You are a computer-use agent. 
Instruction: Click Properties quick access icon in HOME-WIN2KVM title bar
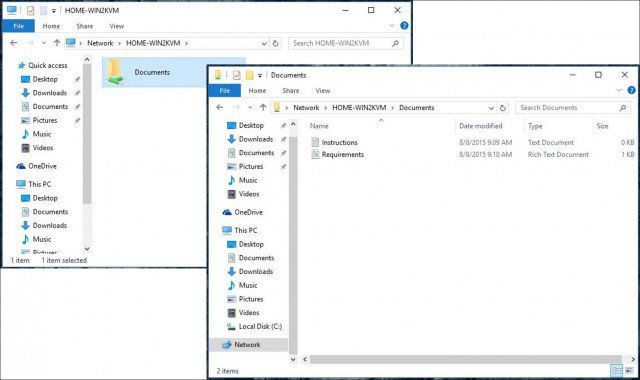pyautogui.click(x=31, y=11)
